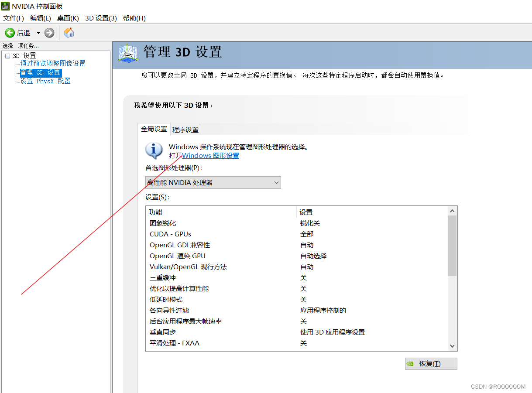Select the CUDA - GPUs row
This screenshot has height=393, width=532.
pos(297,234)
